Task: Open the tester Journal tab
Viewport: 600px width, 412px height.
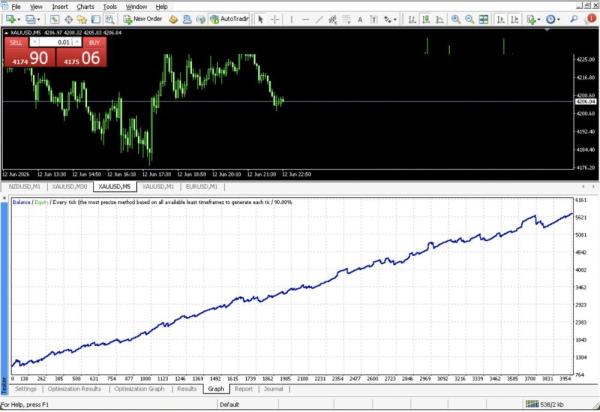Action: point(274,389)
